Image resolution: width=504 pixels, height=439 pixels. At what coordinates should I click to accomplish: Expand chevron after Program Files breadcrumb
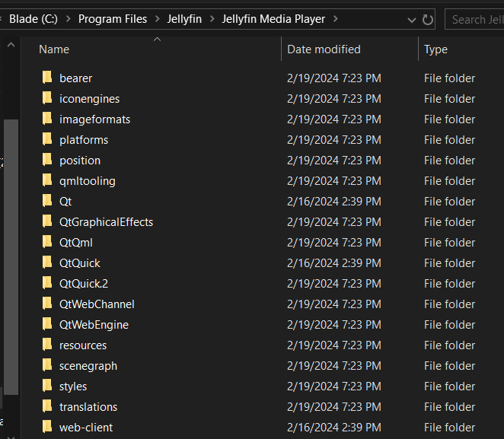158,19
